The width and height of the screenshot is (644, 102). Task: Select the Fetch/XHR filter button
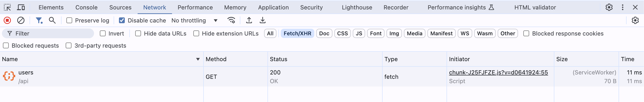[x=297, y=33]
